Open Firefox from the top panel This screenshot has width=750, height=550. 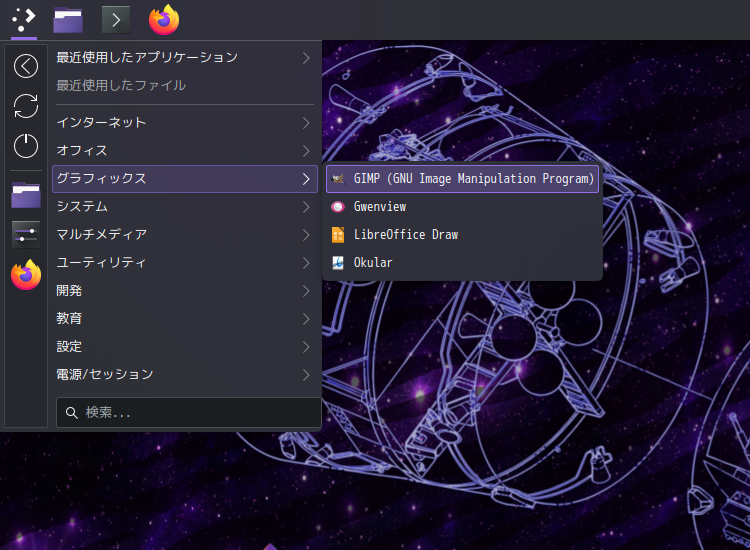[164, 20]
